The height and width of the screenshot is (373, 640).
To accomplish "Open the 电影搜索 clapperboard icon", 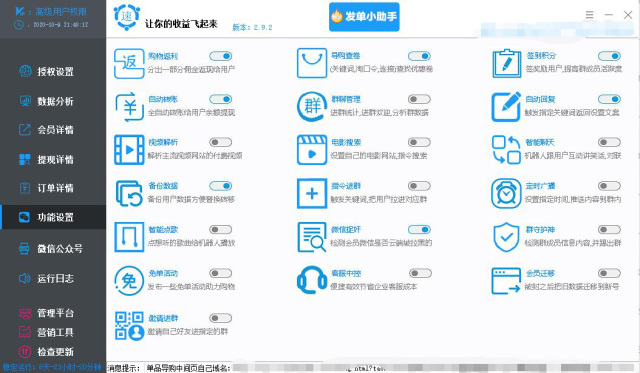I will tap(312, 150).
